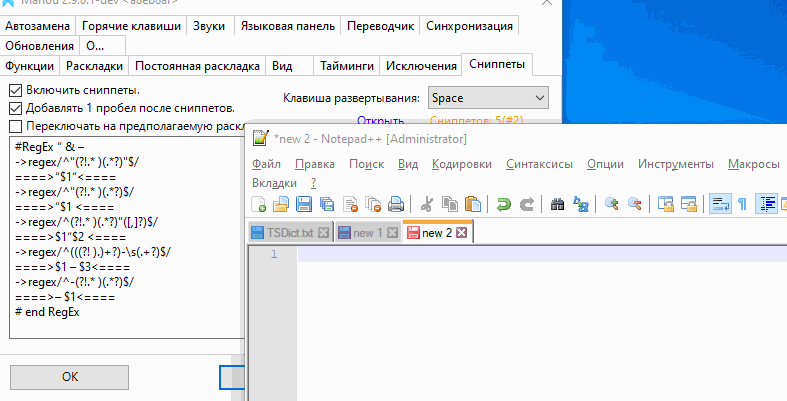Image resolution: width=787 pixels, height=401 pixels.
Task: Select the new 2 tab
Action: click(x=437, y=232)
